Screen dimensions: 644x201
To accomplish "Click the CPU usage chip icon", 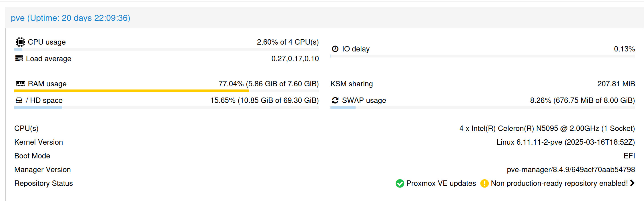I will click(x=20, y=42).
